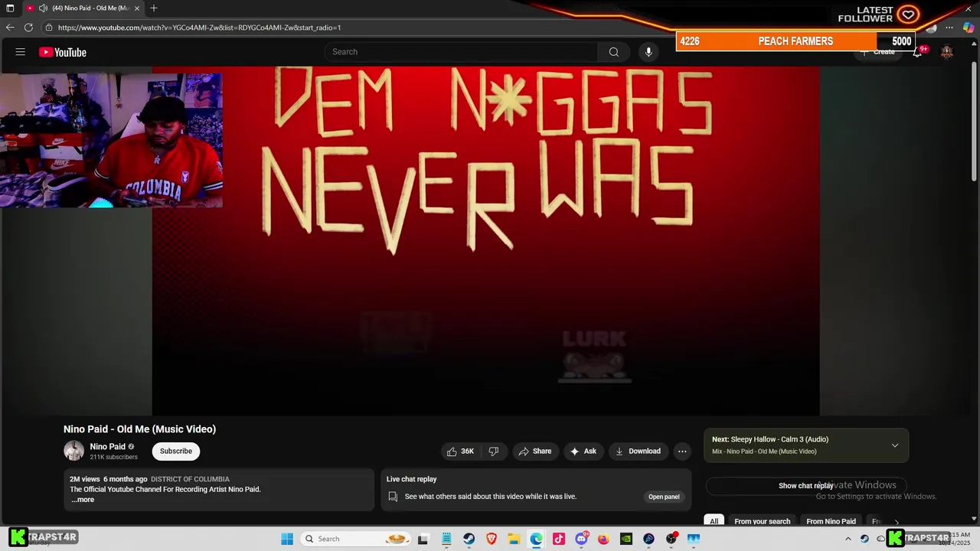
Task: Close the Nino Paid browser tab
Action: tap(137, 8)
